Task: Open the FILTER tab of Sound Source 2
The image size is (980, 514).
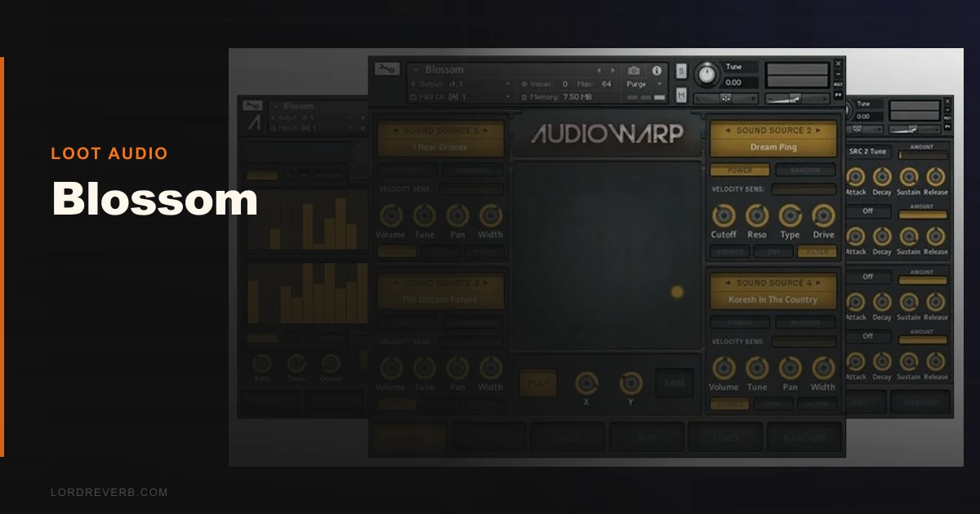Action: [817, 252]
